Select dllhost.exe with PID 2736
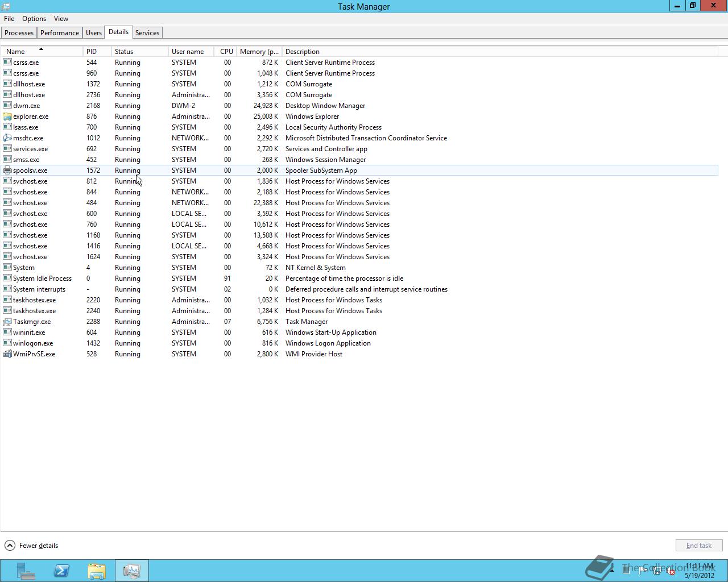Viewport: 728px width, 582px height. (359, 95)
